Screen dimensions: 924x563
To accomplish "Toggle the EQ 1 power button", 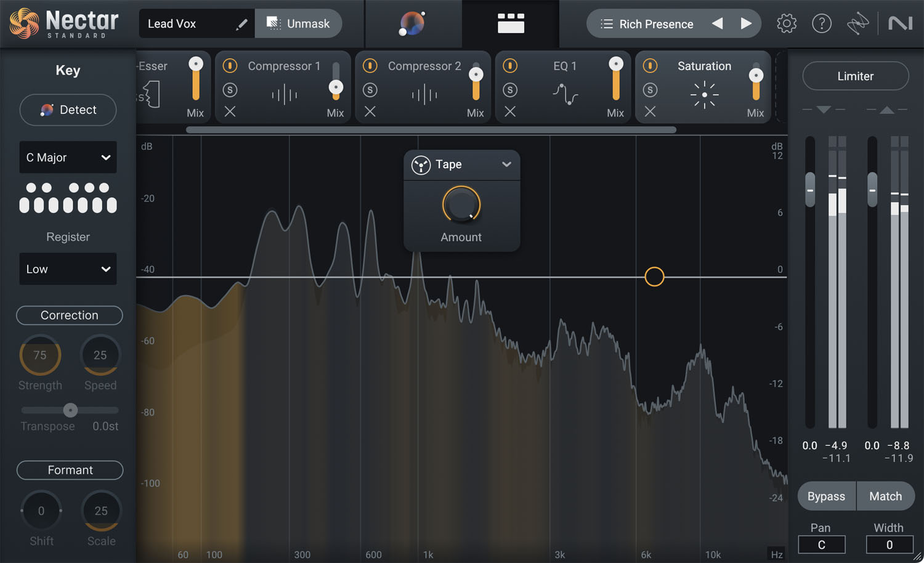I will click(510, 65).
